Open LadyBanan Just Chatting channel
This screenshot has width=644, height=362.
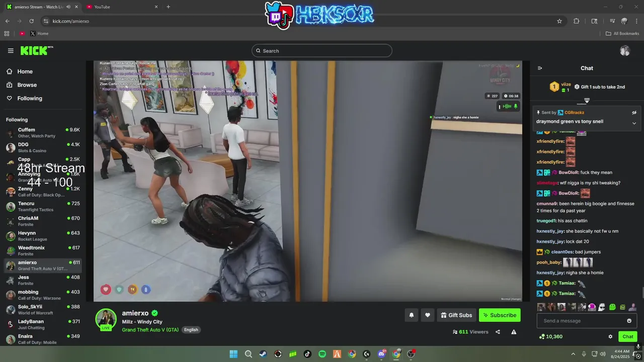pos(43,324)
